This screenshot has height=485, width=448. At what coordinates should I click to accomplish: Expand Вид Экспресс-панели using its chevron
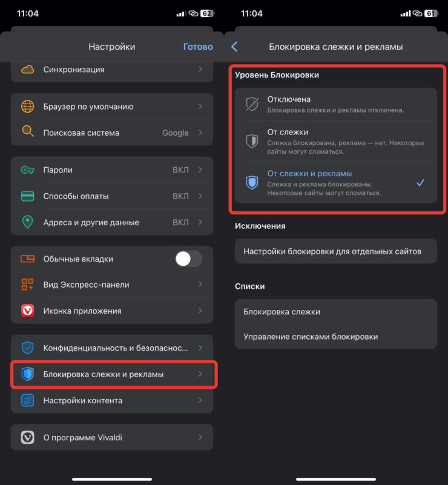click(x=200, y=285)
